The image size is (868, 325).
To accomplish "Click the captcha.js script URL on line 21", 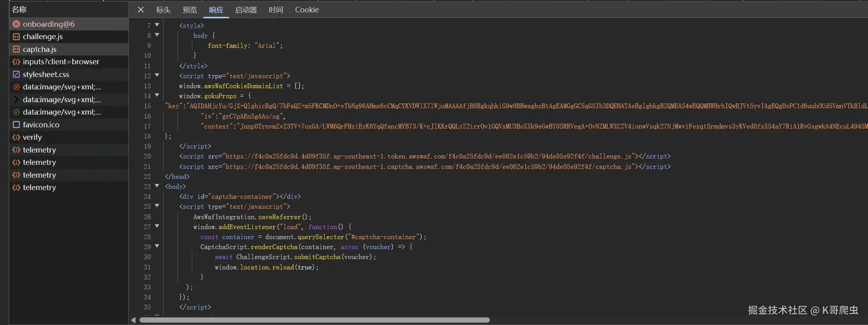I will pyautogui.click(x=428, y=166).
